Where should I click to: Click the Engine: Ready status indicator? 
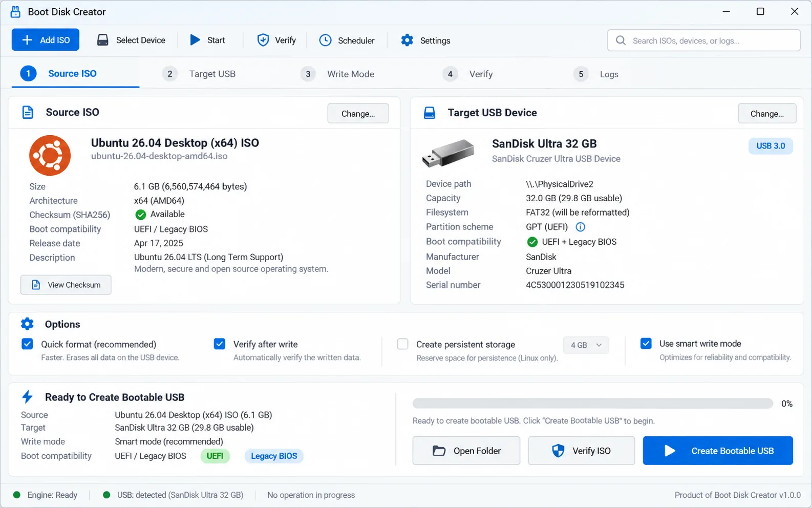(46, 495)
